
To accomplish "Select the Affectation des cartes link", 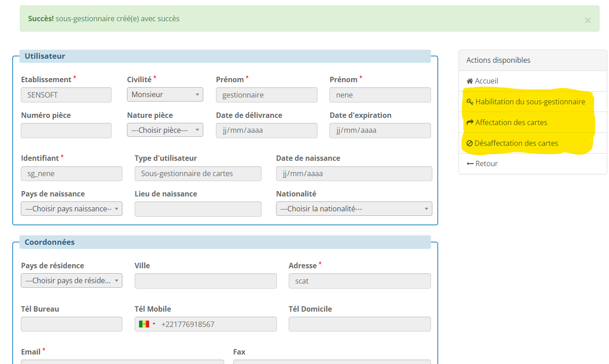I will coord(511,122).
